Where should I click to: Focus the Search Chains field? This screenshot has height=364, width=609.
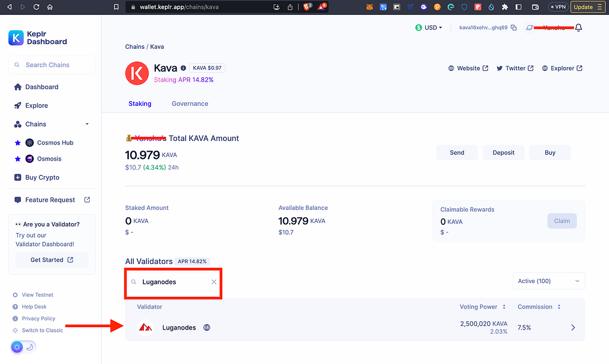(52, 65)
